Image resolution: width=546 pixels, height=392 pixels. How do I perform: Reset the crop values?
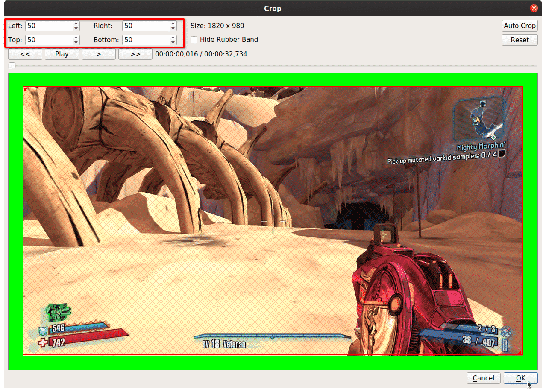(520, 40)
